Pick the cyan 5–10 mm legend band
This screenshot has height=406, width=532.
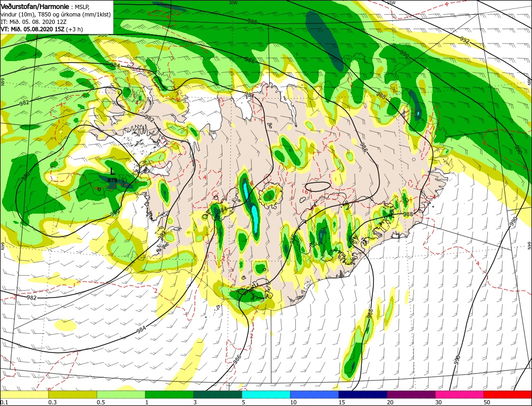coord(266,394)
